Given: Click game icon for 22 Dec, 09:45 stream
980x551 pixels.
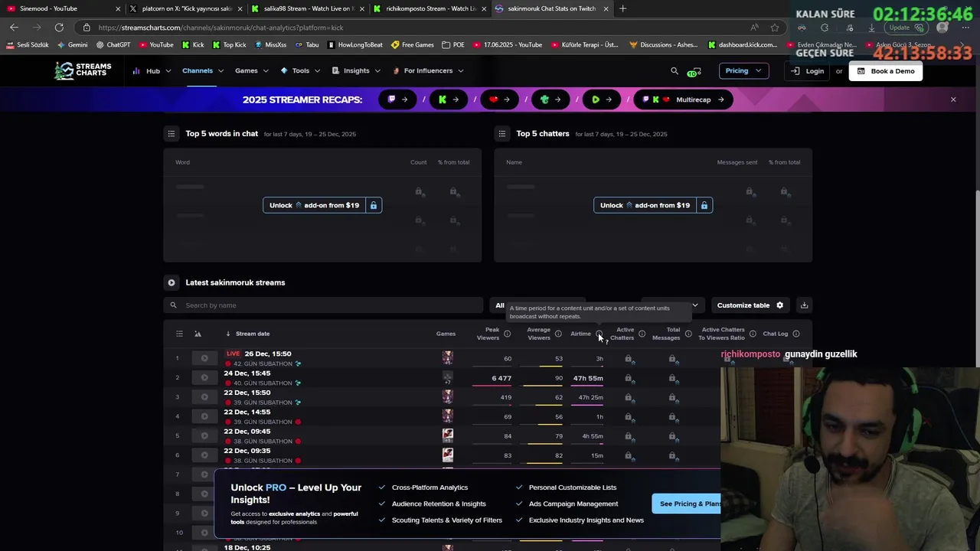Looking at the screenshot, I should click(x=448, y=435).
